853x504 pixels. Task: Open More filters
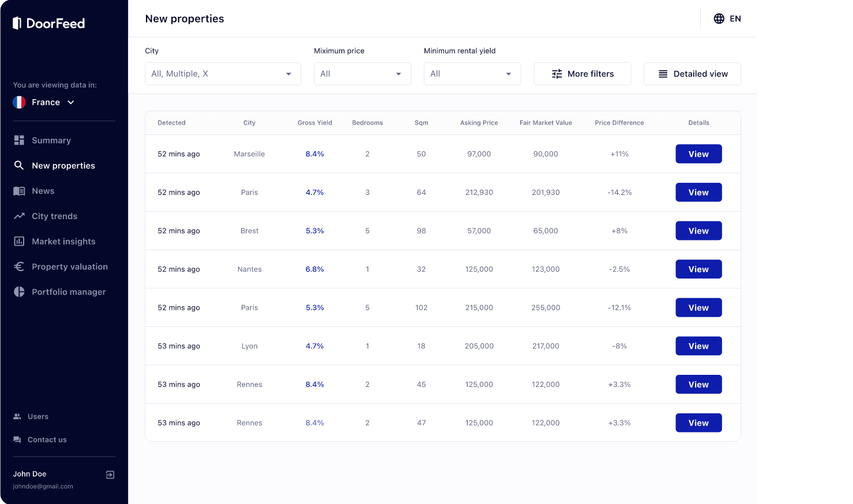coord(583,74)
